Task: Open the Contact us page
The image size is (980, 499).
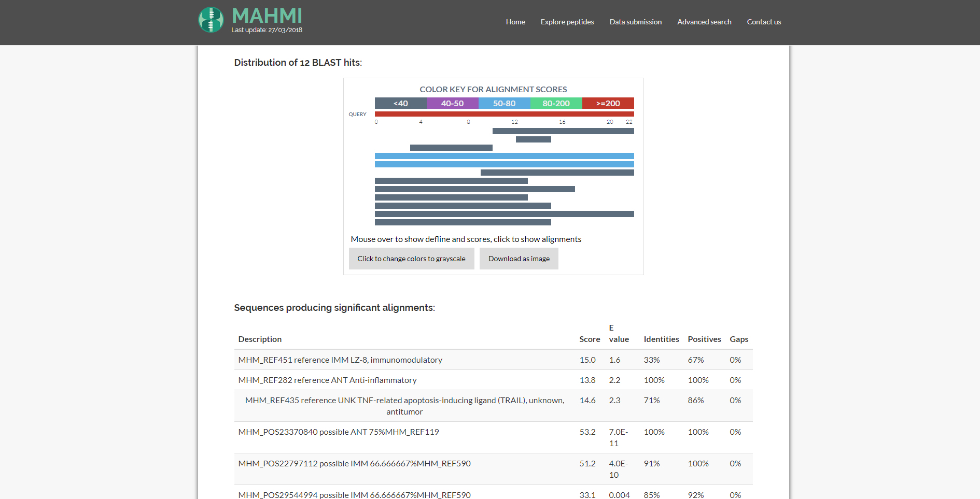Action: 763,22
